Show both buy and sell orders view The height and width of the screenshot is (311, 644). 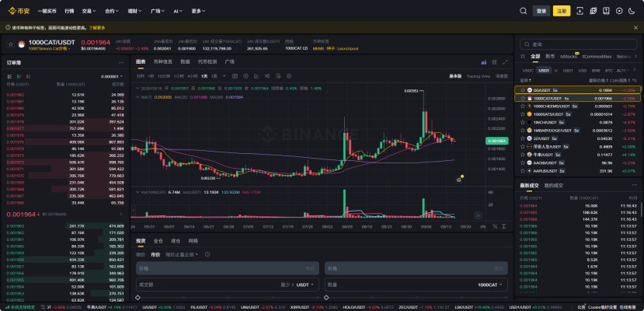[x=9, y=76]
